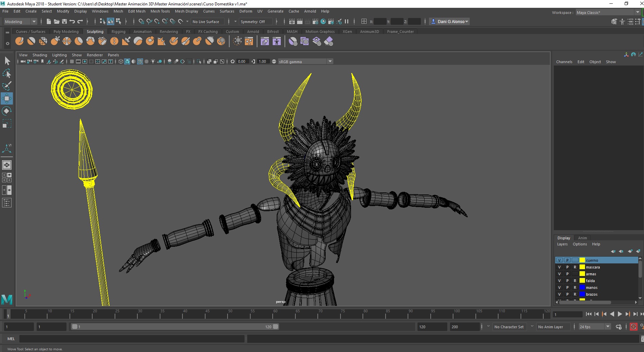Click the Rotate tool in the left toolbox
The image size is (644, 352).
pyautogui.click(x=7, y=111)
